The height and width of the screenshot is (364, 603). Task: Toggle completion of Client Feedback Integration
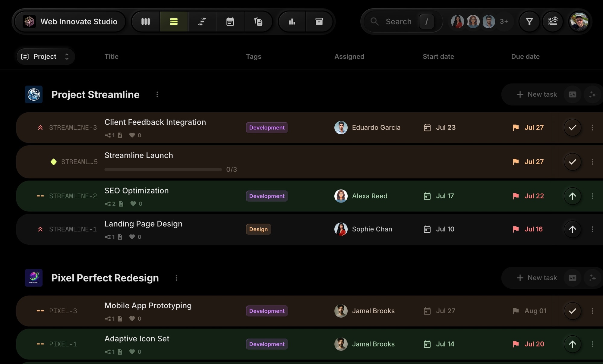tap(572, 127)
